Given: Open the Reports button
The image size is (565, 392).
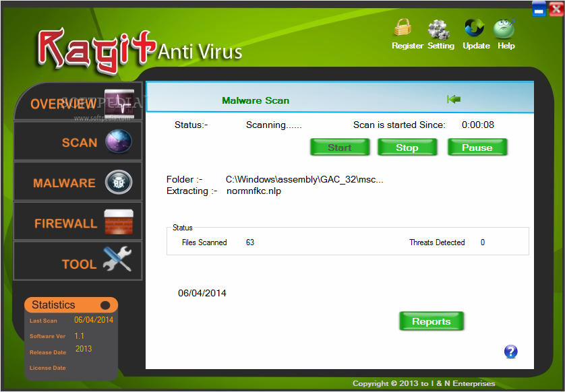Looking at the screenshot, I should coord(432,321).
